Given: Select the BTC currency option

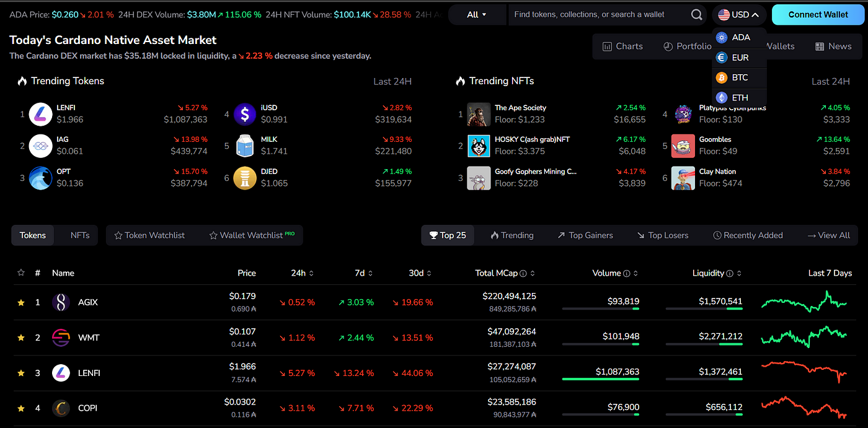Looking at the screenshot, I should [739, 77].
